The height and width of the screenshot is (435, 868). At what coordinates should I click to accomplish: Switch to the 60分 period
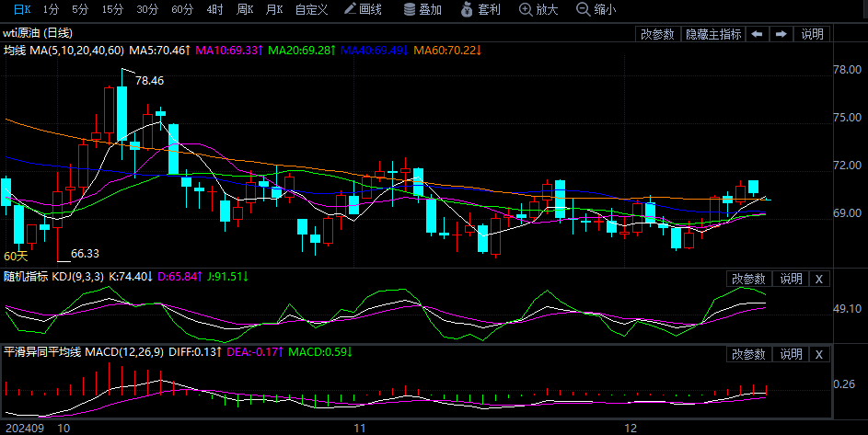tap(182, 10)
